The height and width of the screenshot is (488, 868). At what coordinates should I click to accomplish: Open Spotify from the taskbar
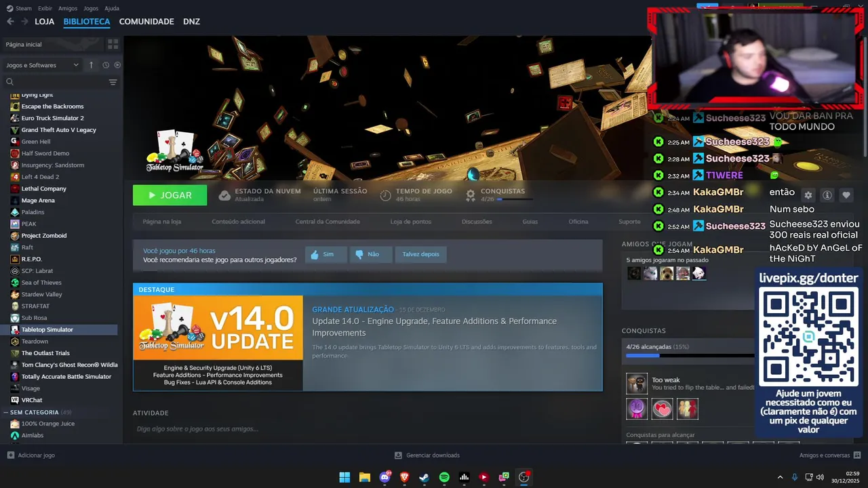click(444, 477)
